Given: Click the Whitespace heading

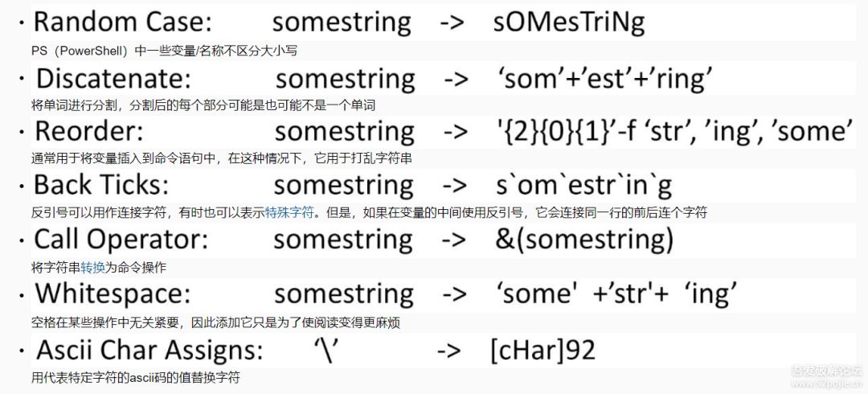Looking at the screenshot, I should tap(113, 294).
